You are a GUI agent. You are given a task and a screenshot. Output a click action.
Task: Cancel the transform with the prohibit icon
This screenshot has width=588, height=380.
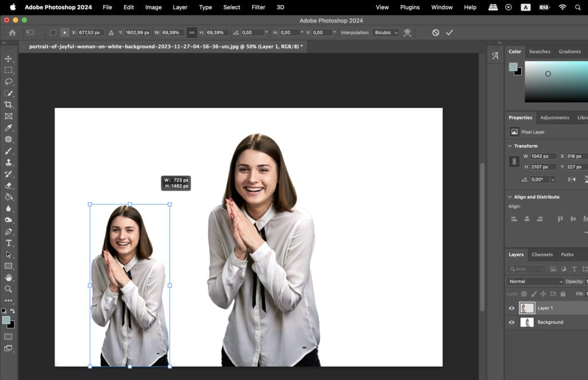click(435, 32)
